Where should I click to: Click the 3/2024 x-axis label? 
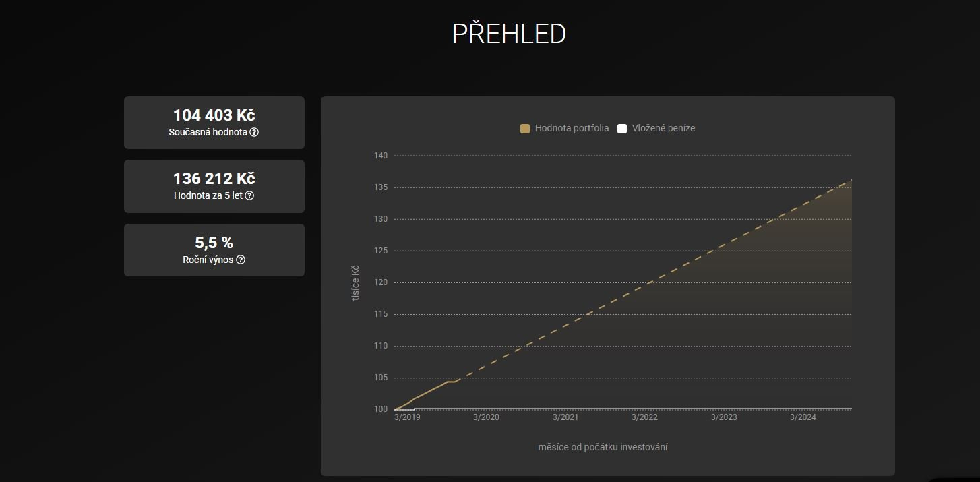pyautogui.click(x=803, y=417)
